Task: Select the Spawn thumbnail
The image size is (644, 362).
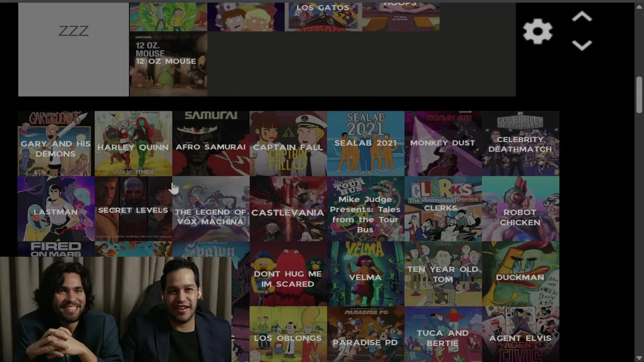Action: point(211,249)
